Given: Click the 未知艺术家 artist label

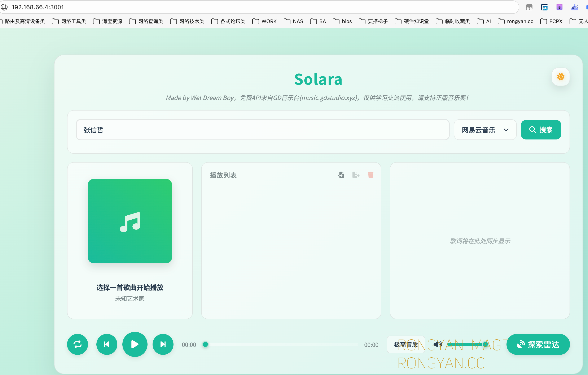Looking at the screenshot, I should tap(130, 298).
